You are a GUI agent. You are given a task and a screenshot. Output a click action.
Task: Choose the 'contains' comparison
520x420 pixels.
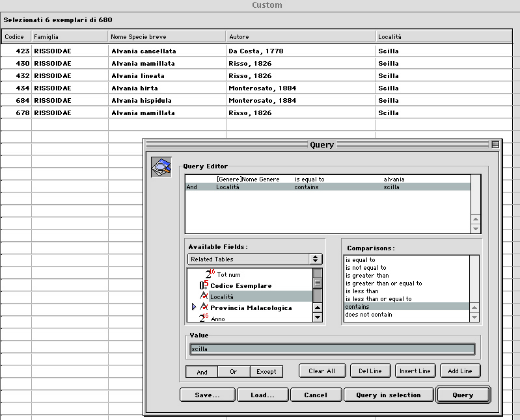coord(407,307)
